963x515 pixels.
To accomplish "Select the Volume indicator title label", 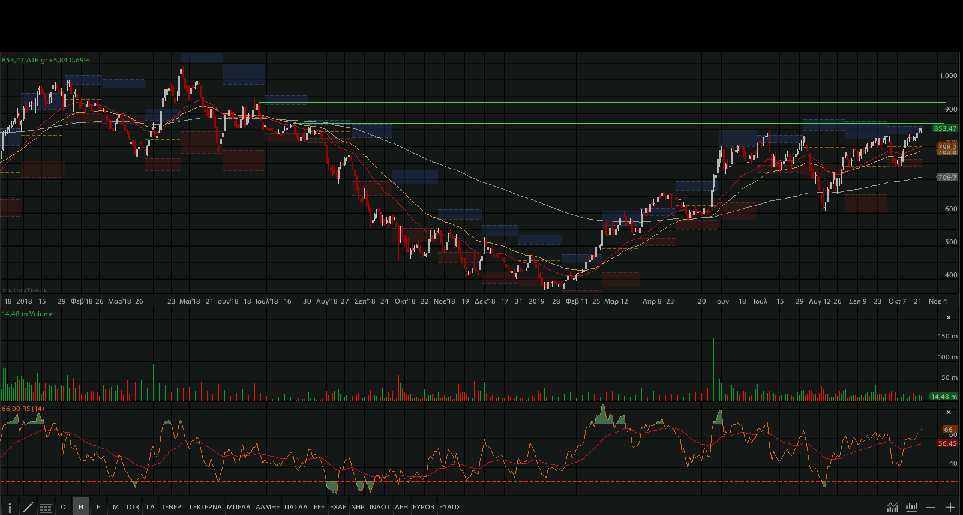I will [x=27, y=314].
